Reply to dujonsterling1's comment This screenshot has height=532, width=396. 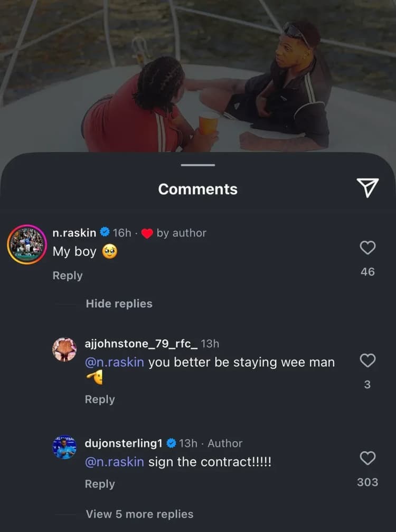[100, 484]
